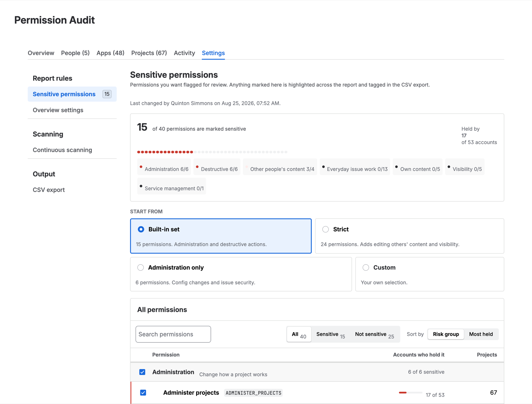Click the 6 of 6 sensitive text

(426, 372)
